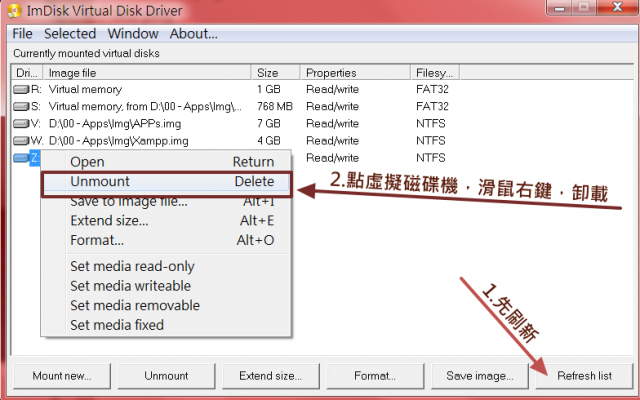Minimize the ImDisk window
Screen dimensions: 640x400
[x=559, y=8]
